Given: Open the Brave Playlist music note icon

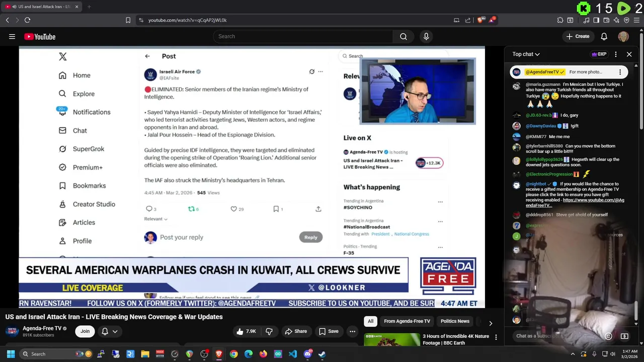Looking at the screenshot, I should click(587, 20).
